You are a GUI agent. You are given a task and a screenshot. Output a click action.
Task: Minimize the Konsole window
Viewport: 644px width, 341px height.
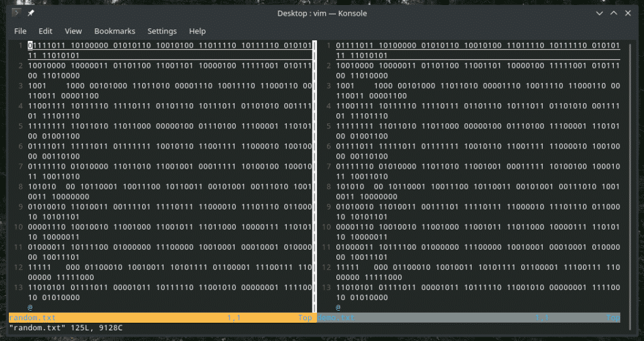(599, 13)
